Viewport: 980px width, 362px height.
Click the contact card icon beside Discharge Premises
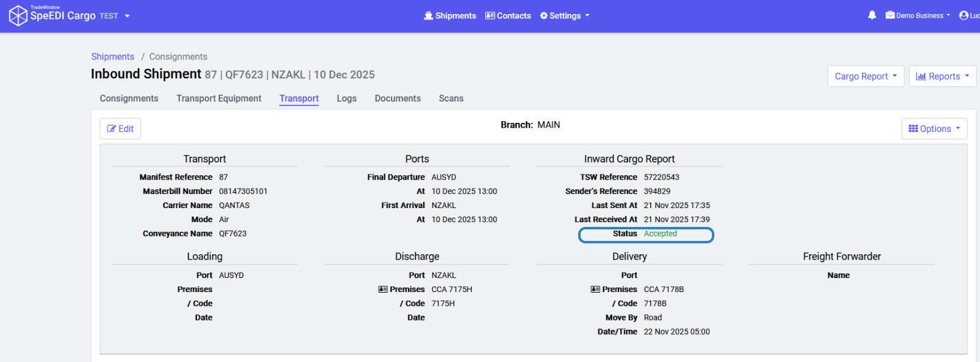click(x=383, y=290)
